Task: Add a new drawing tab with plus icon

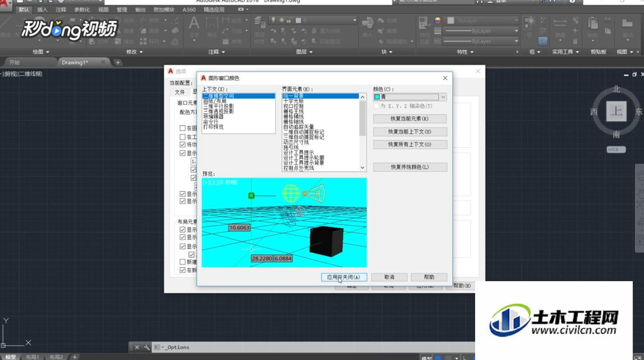Action: click(x=118, y=62)
